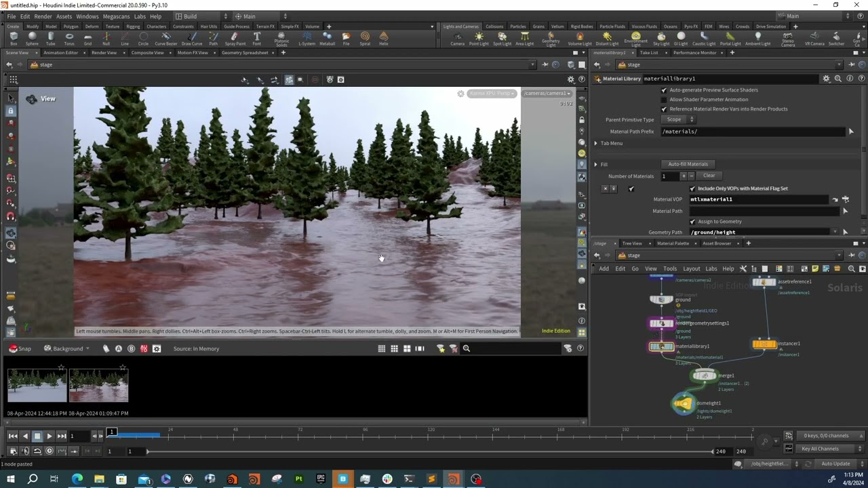This screenshot has width=868, height=488.
Task: Select the Metaball shelf tool
Action: (x=327, y=39)
